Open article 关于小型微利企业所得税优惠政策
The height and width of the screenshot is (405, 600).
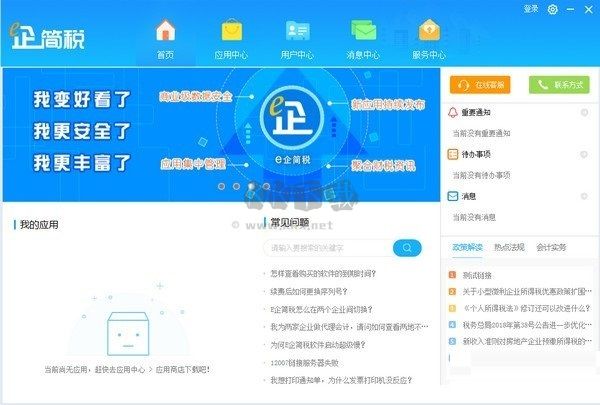point(527,292)
